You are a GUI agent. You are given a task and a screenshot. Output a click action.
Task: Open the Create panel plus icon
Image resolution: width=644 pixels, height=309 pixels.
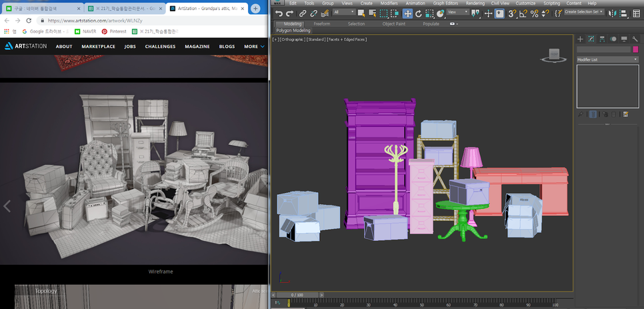pos(580,39)
